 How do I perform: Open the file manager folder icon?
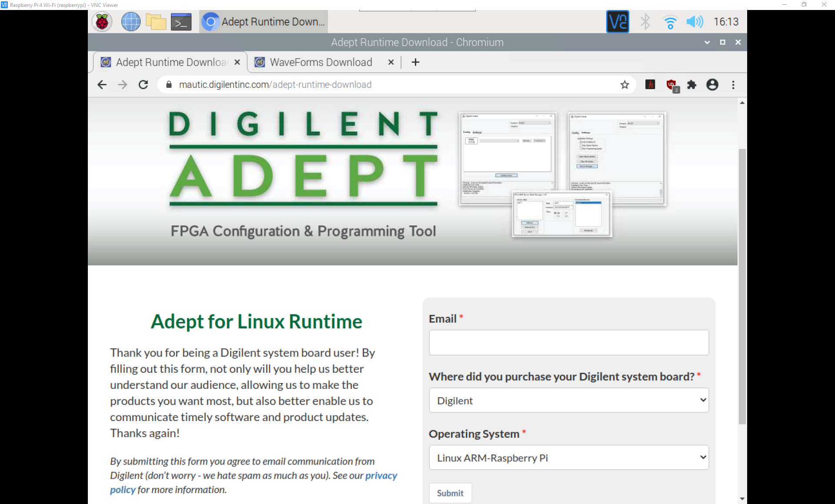tap(156, 22)
